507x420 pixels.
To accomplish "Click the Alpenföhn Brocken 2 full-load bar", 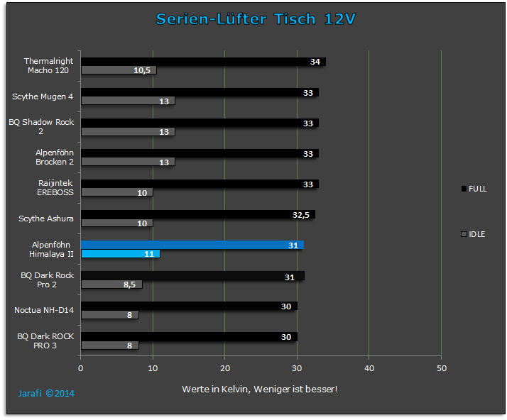I will pyautogui.click(x=200, y=153).
